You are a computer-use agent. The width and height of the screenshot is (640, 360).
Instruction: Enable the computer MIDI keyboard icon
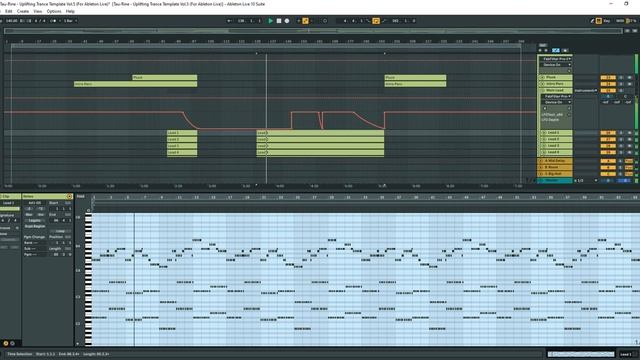[x=599, y=21]
